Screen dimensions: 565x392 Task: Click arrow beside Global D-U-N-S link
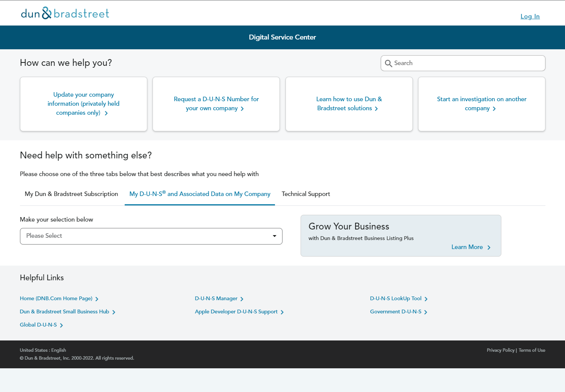click(61, 325)
